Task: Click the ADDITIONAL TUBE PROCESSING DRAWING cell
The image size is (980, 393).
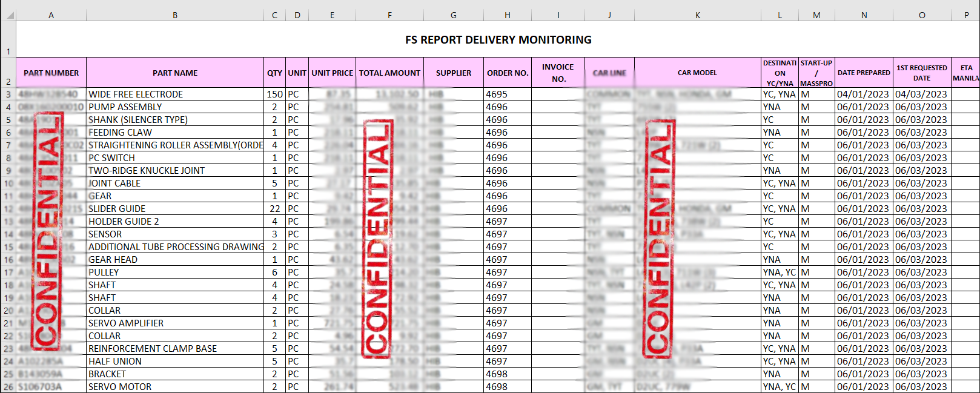Action: [175, 247]
